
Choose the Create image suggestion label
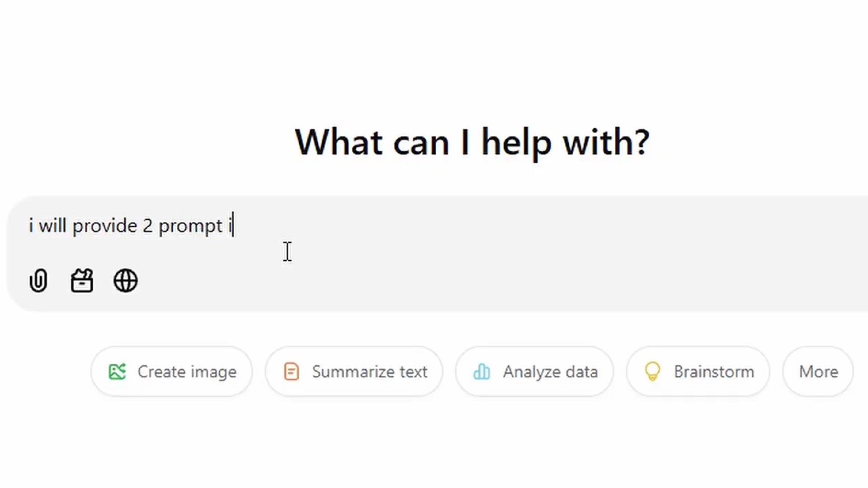coord(187,371)
